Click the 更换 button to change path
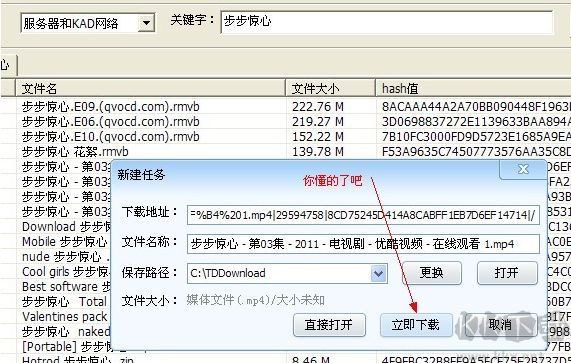The width and height of the screenshot is (571, 363). (432, 273)
